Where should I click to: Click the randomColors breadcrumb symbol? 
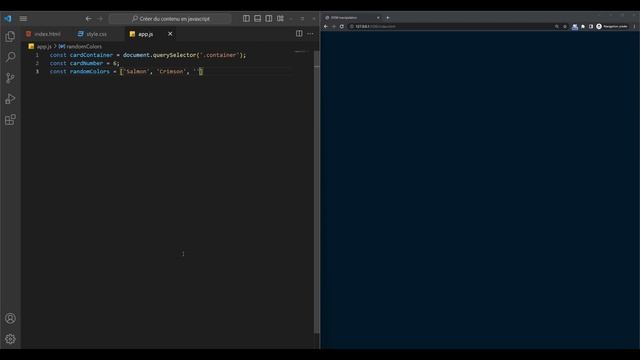pyautogui.click(x=80, y=47)
